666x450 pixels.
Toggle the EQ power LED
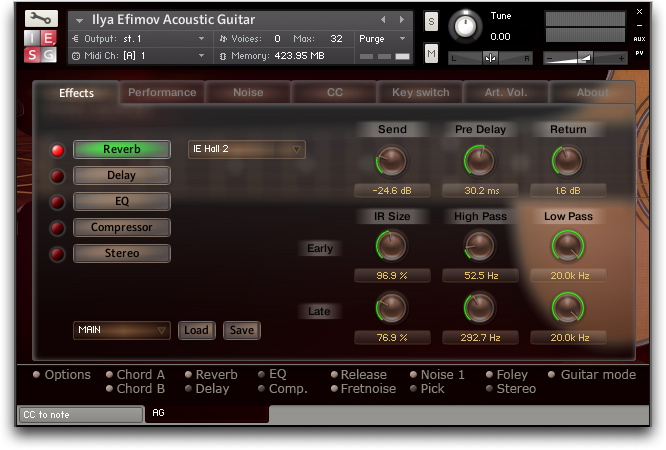coord(58,202)
